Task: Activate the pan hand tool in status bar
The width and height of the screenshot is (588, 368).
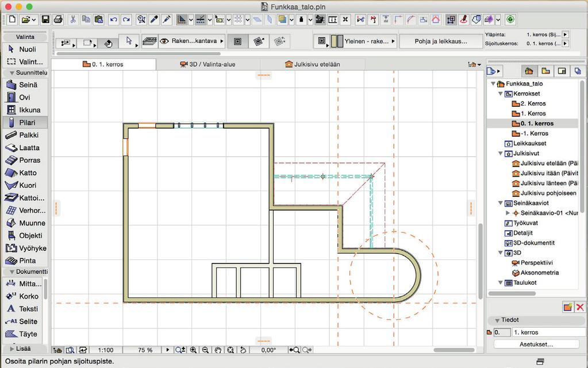Action: pos(218,350)
